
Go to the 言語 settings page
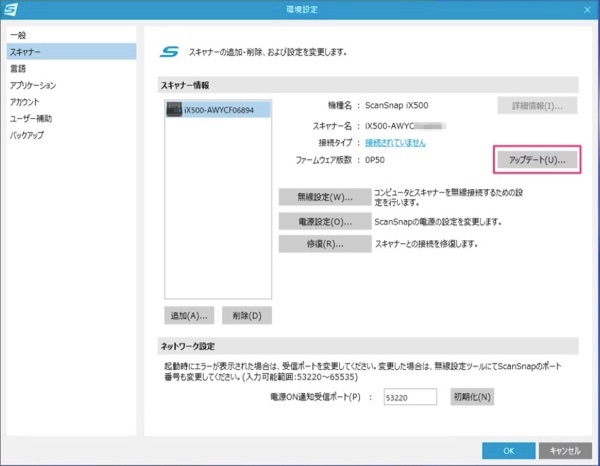19,69
